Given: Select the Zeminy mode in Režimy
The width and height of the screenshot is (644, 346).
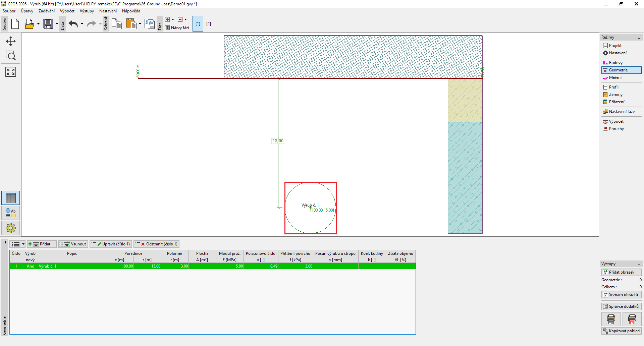Looking at the screenshot, I should pos(615,95).
